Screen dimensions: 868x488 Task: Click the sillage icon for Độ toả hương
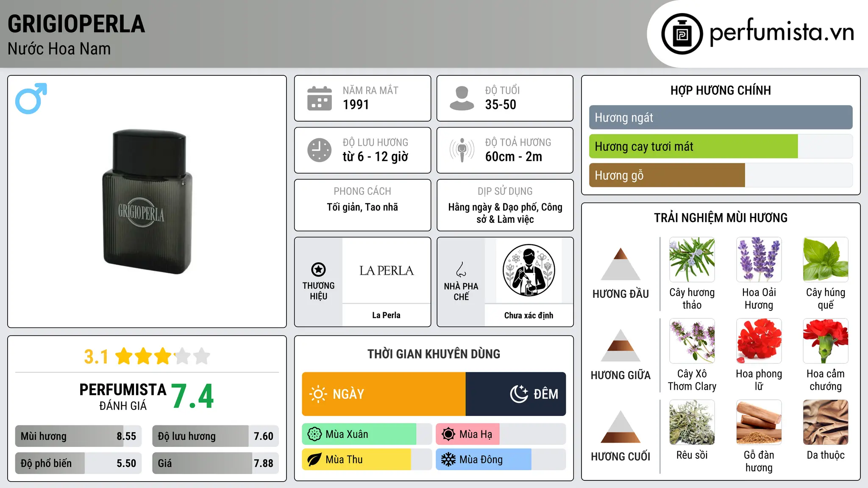462,150
